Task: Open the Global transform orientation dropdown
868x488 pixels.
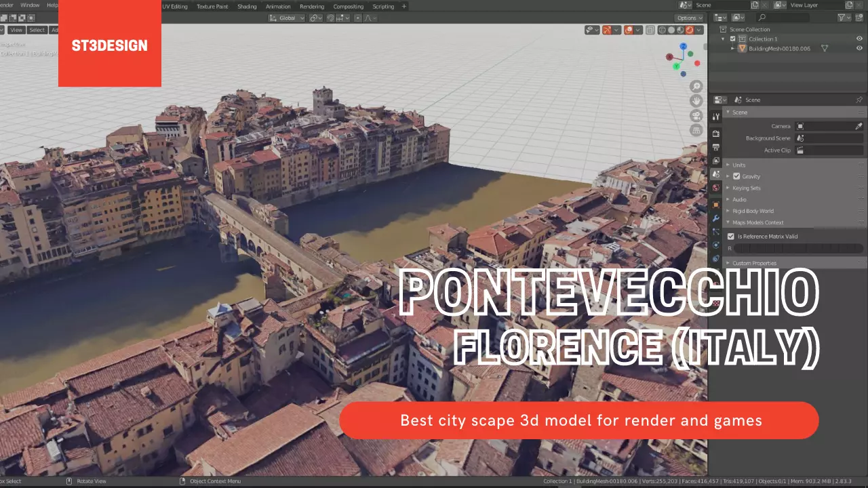Action: pyautogui.click(x=286, y=18)
